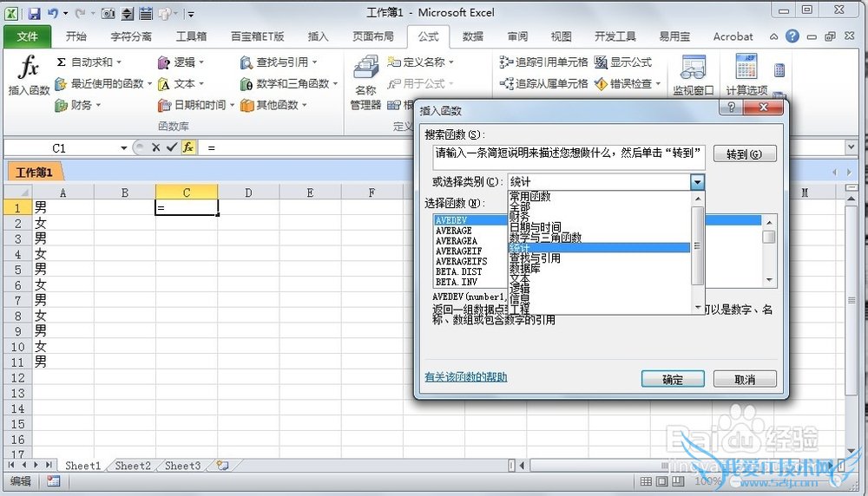Click the category list scroll-down arrow

point(698,308)
